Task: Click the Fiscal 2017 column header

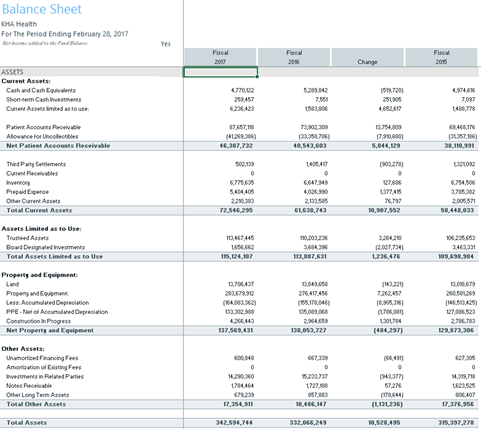Action: point(220,57)
